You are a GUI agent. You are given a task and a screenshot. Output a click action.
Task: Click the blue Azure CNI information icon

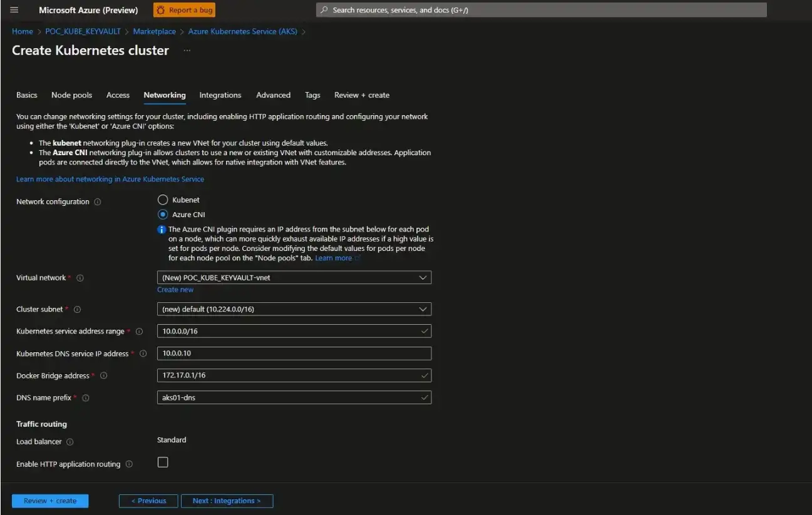click(x=162, y=230)
